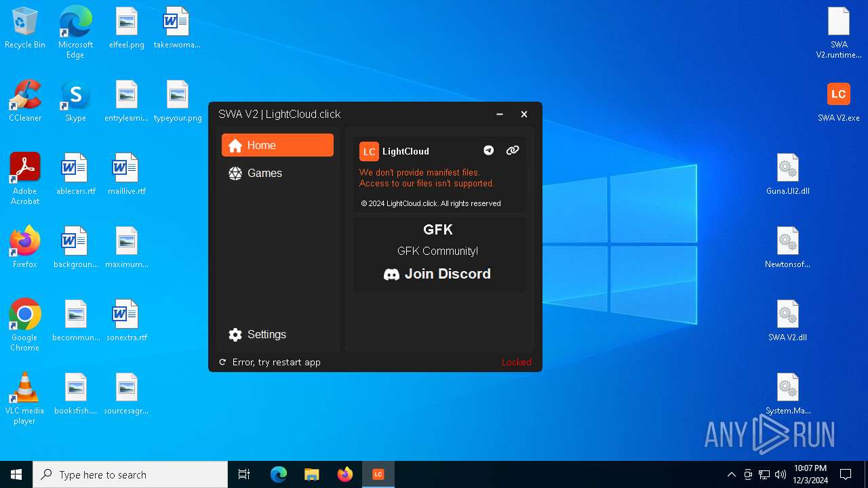868x488 pixels.
Task: Select the SWA V2.dll desktop file
Action: tap(788, 321)
